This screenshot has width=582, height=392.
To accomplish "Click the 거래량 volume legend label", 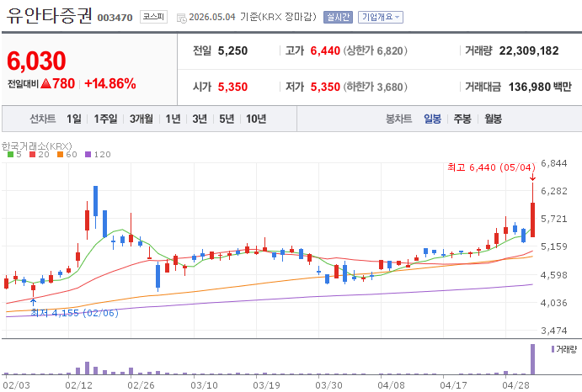I will pos(566,349).
